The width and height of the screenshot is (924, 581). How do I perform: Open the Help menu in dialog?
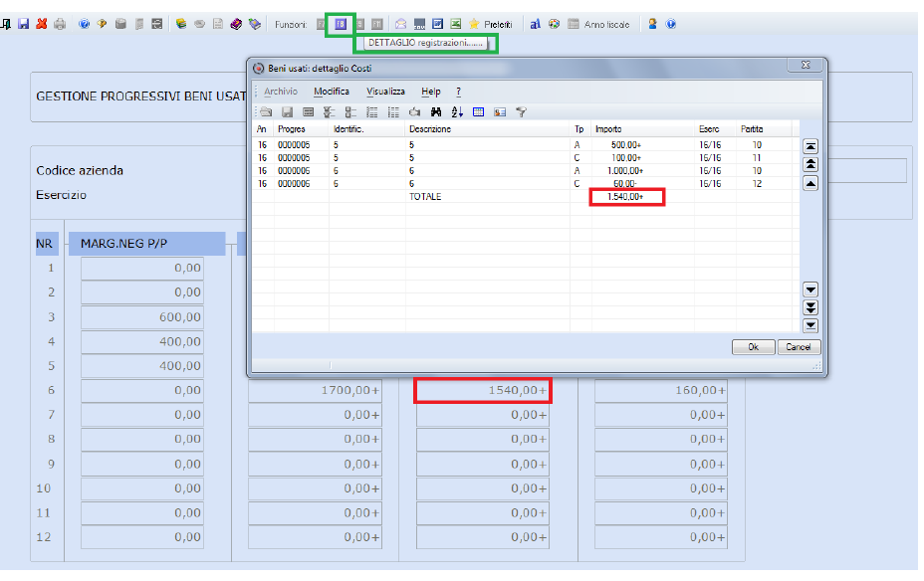pyautogui.click(x=431, y=92)
